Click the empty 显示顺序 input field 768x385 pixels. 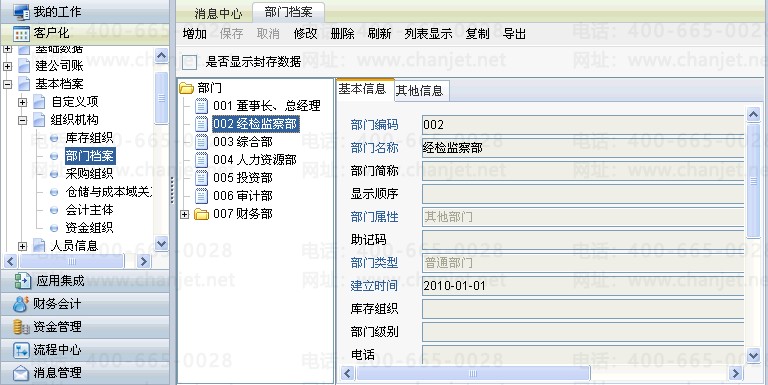click(x=583, y=194)
